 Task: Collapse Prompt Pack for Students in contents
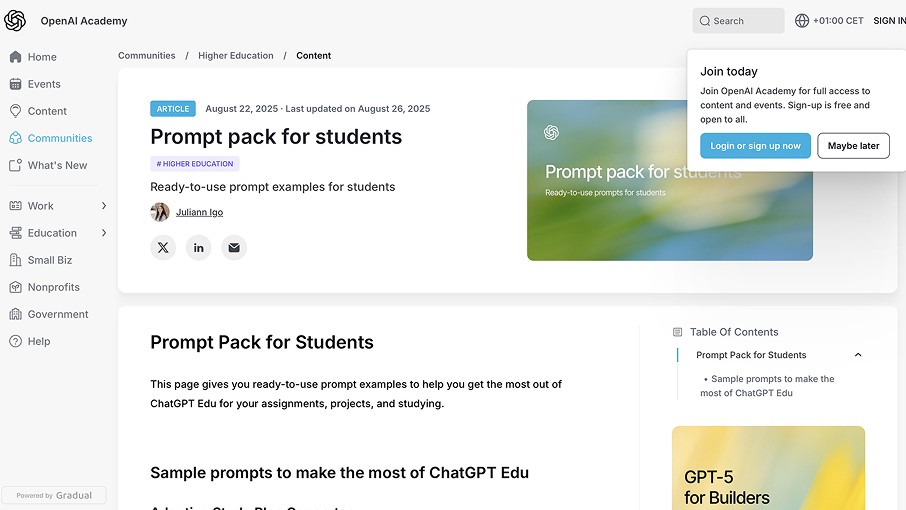(858, 355)
